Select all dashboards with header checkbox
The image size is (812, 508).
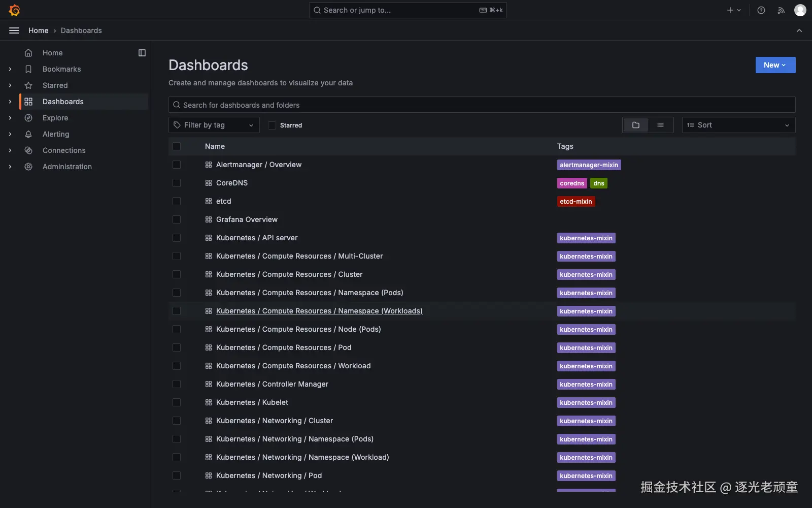[177, 146]
